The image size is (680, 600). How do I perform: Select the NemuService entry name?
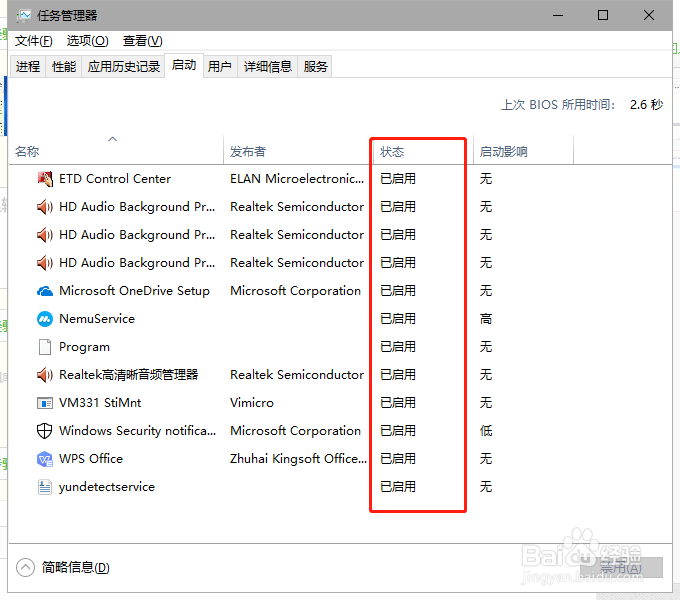click(97, 319)
